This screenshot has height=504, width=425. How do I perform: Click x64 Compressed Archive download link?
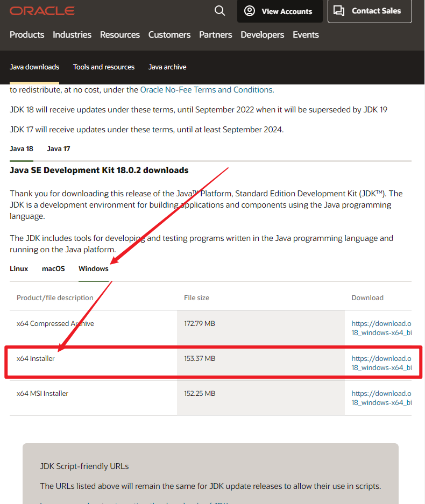point(381,328)
